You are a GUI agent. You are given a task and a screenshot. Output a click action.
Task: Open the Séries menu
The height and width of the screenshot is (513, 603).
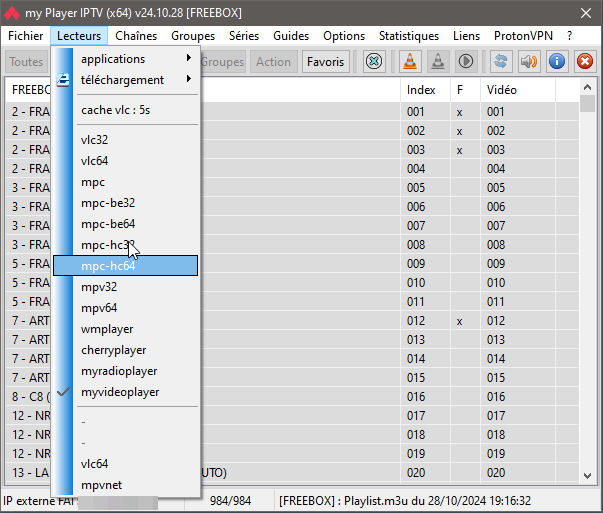click(x=244, y=36)
